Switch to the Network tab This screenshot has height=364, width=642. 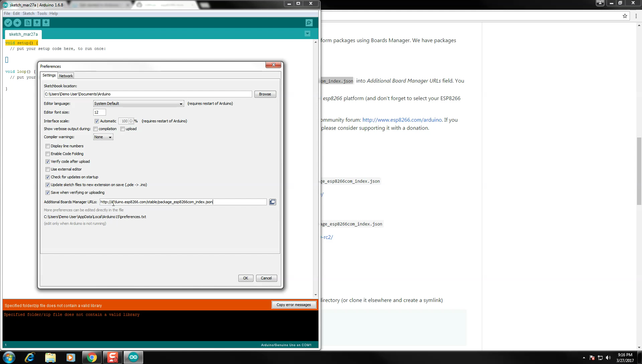coord(66,76)
